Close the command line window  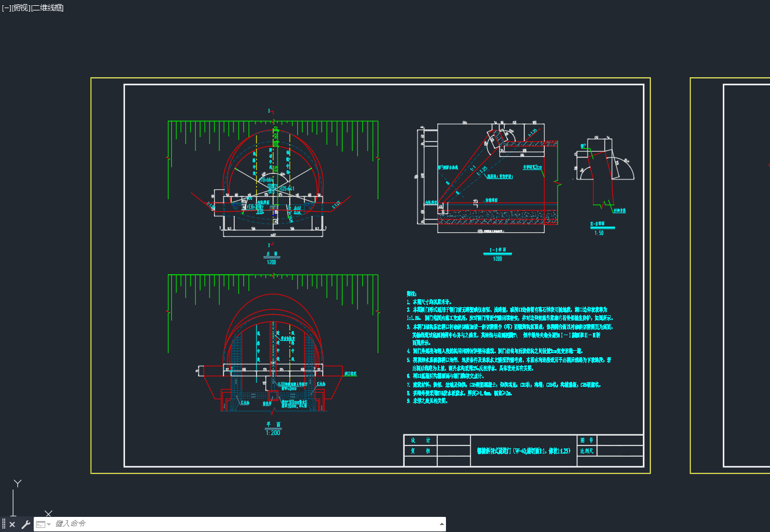point(12,524)
